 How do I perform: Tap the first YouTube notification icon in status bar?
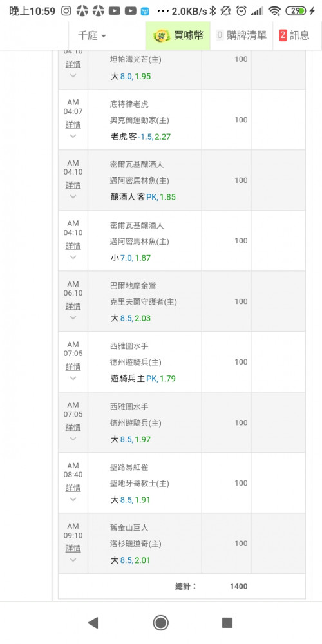(x=115, y=11)
